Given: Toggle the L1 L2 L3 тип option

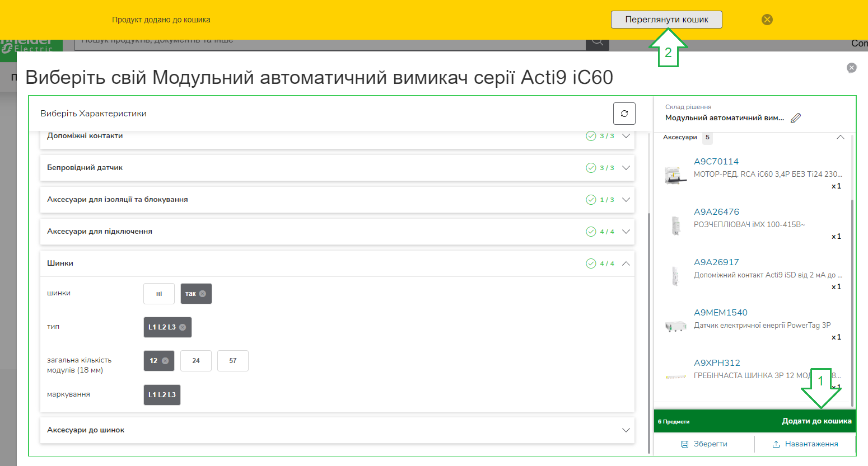Looking at the screenshot, I should 167,327.
